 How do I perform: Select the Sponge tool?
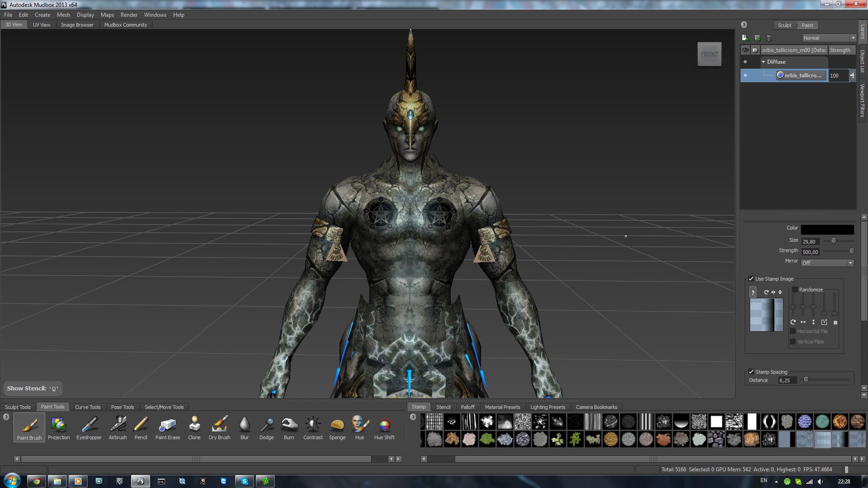pyautogui.click(x=337, y=427)
